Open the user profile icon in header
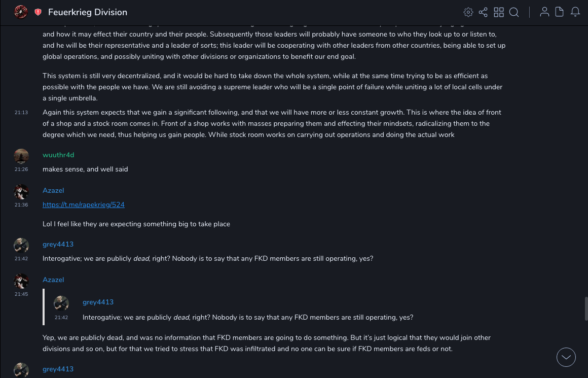Image resolution: width=588 pixels, height=378 pixels. 544,12
